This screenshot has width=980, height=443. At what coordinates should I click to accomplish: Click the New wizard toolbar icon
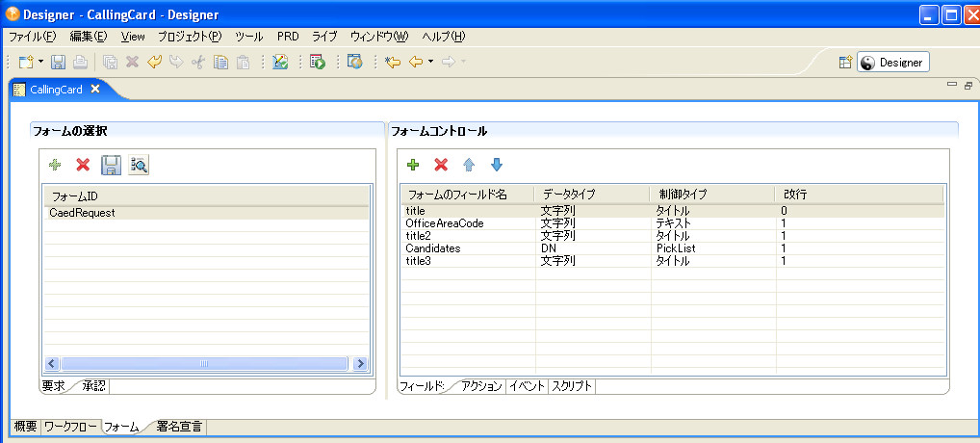point(26,62)
